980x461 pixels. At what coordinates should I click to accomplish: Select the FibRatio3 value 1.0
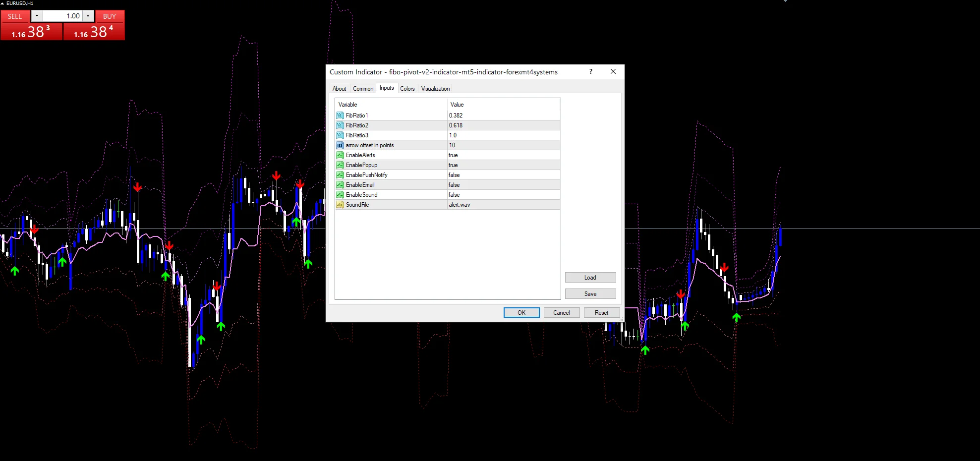pyautogui.click(x=504, y=135)
